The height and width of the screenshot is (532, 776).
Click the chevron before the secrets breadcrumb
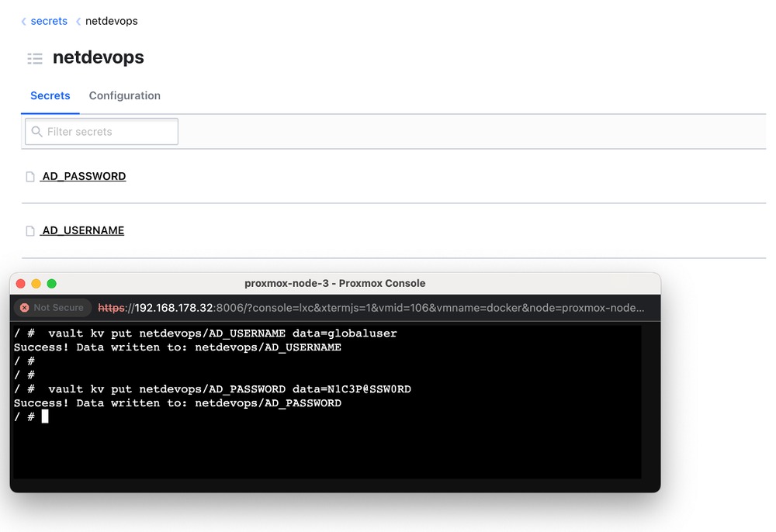click(23, 21)
